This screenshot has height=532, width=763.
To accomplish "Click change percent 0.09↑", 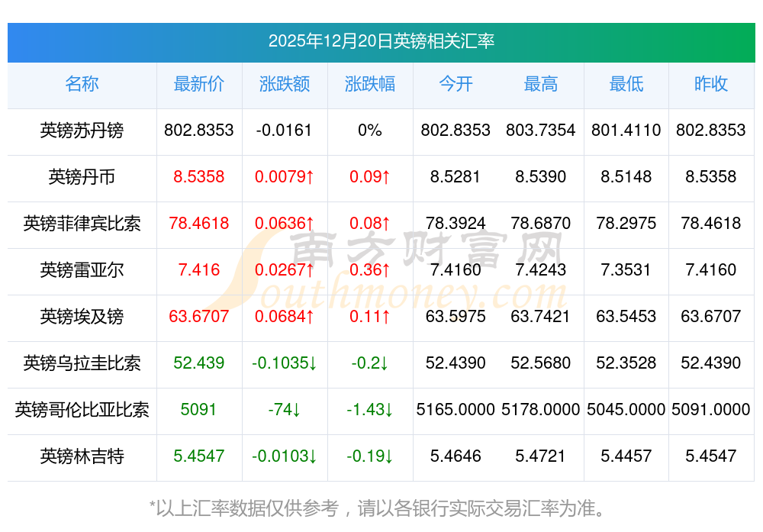I will pos(370,176).
